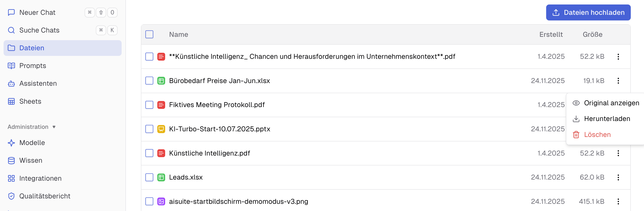The image size is (644, 211).
Task: Open the options menu for Leads.xlsx
Action: [x=618, y=177]
